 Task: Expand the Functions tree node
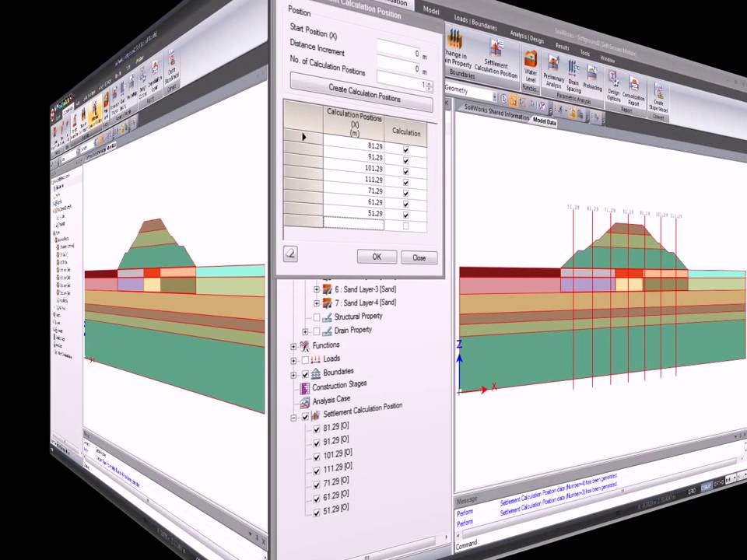(293, 347)
